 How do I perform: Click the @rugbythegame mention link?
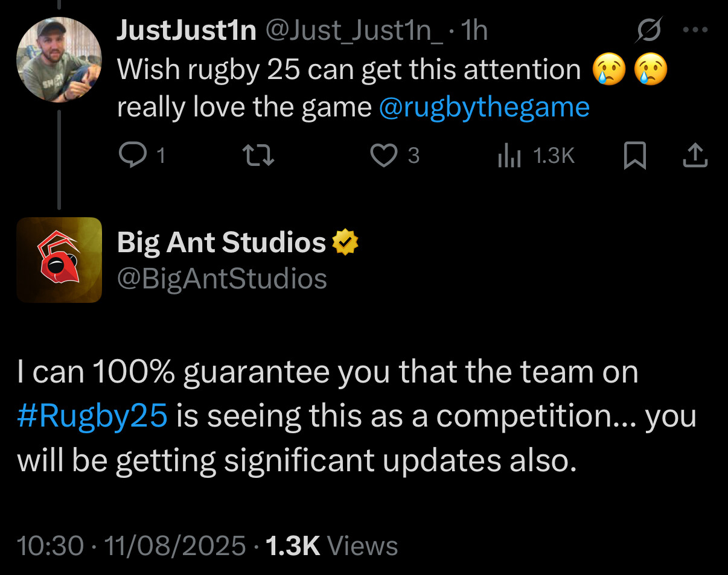484,108
